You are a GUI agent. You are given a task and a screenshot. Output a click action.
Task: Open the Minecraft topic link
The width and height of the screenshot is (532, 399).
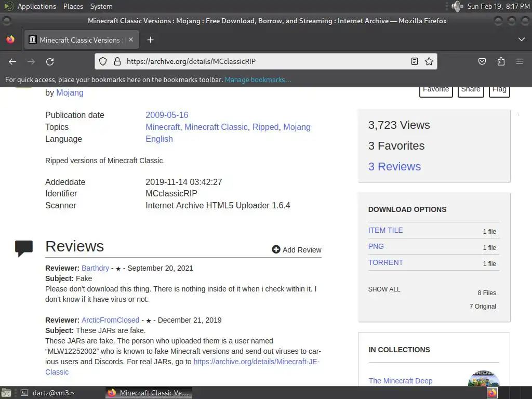tap(163, 127)
